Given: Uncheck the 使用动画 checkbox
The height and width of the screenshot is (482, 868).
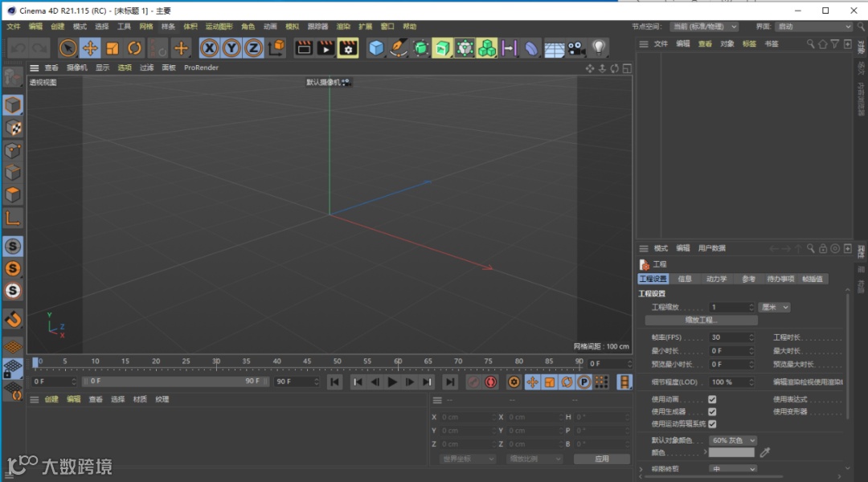Looking at the screenshot, I should 712,399.
